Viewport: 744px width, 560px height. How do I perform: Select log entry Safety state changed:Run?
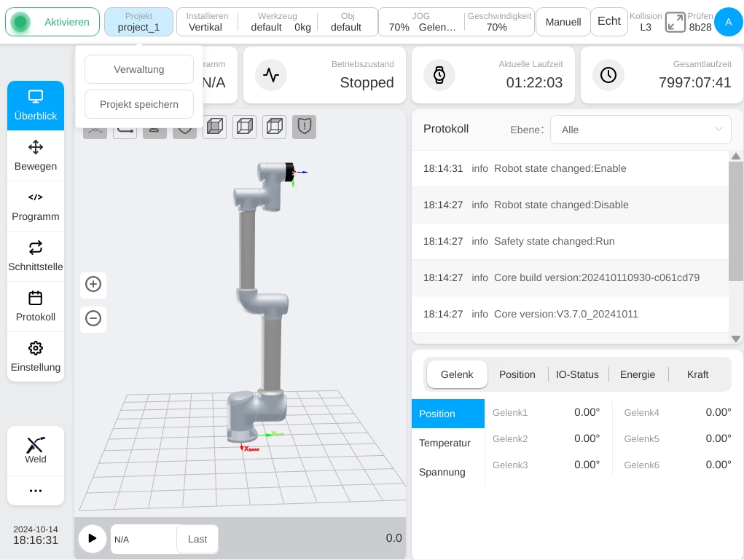click(570, 241)
